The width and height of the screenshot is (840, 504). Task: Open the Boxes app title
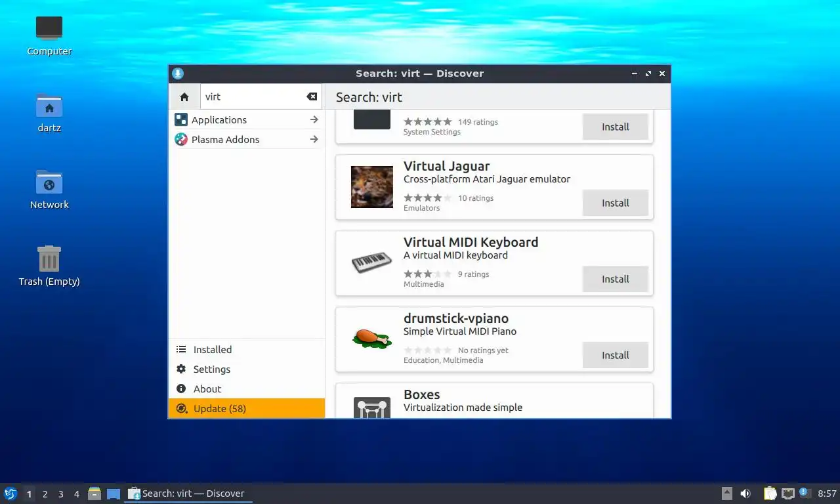(421, 394)
